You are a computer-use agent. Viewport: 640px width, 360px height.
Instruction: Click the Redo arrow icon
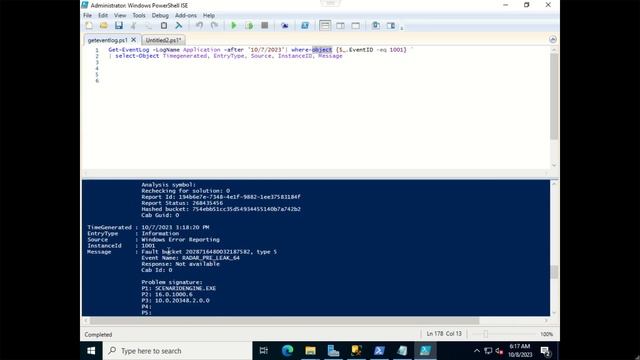pos(214,26)
